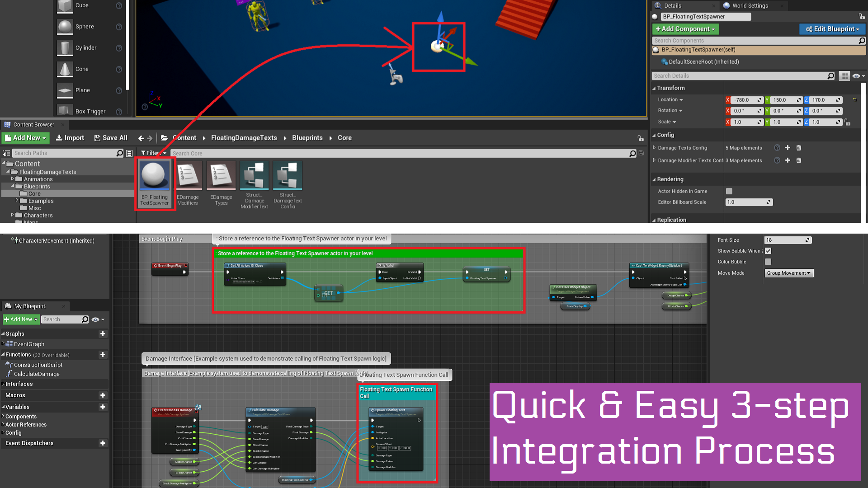The image size is (868, 488).
Task: Add new graph with Graphs plus icon
Action: (103, 334)
